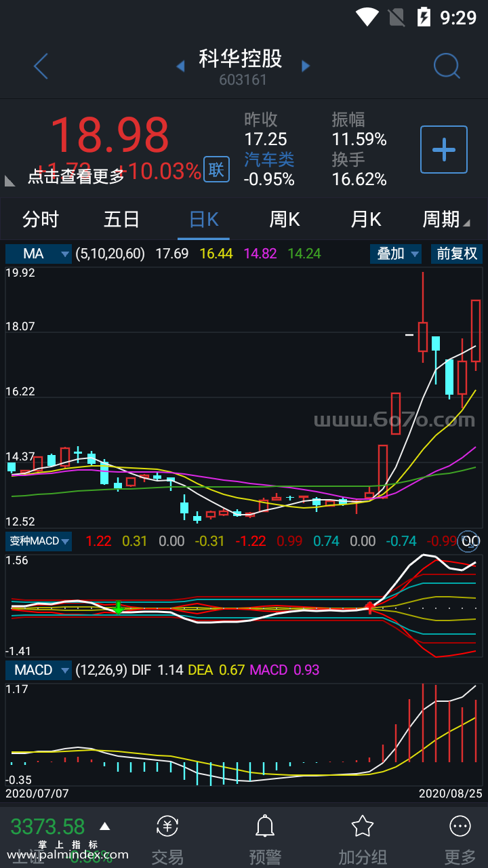
Task: Tap the back arrow icon
Action: tap(41, 66)
